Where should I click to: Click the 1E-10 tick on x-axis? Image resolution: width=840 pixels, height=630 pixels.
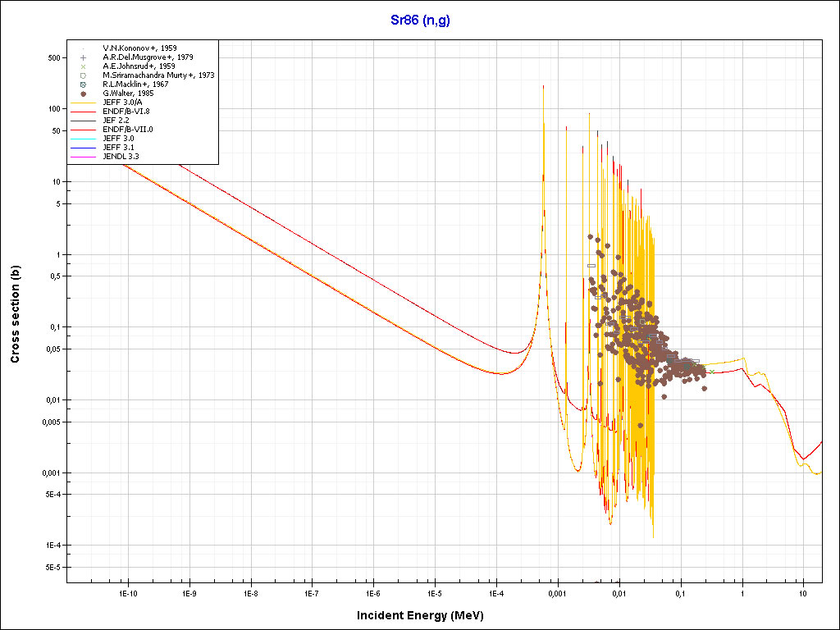click(128, 592)
